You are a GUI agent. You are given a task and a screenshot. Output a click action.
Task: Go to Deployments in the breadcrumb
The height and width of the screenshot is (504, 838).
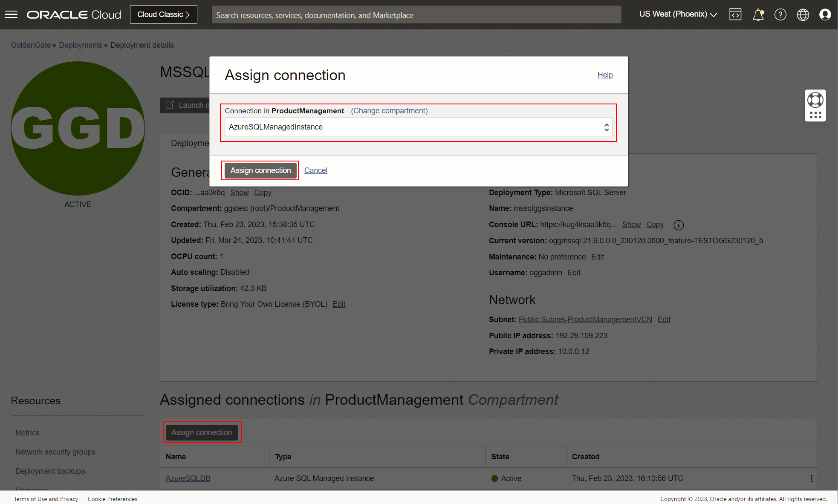coord(80,45)
